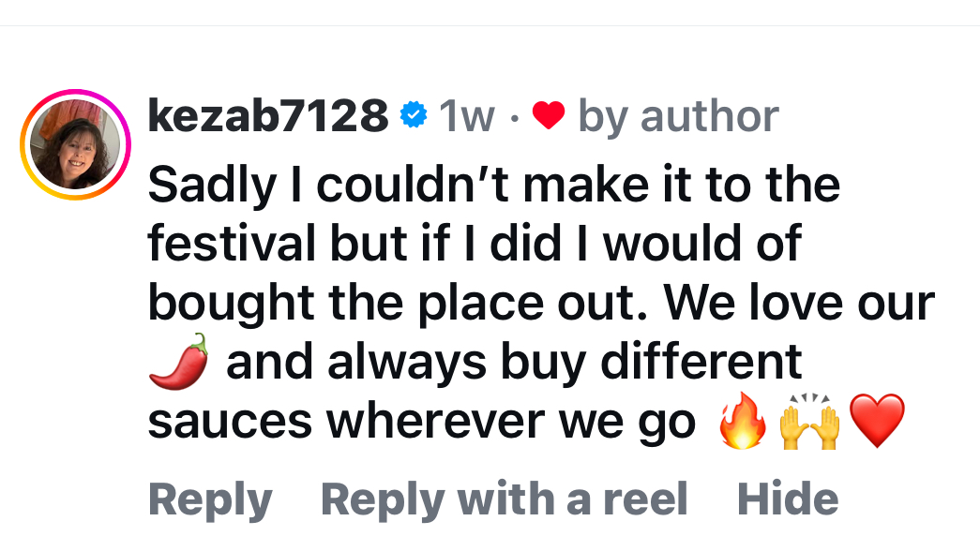Open the kezab7128 username link
Viewport: 980px width, 551px height.
click(x=268, y=116)
